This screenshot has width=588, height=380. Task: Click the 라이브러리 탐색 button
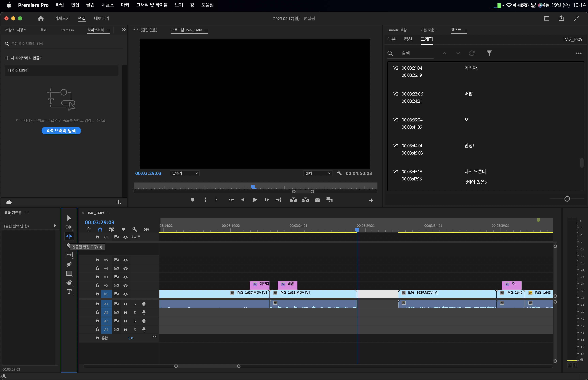[61, 130]
